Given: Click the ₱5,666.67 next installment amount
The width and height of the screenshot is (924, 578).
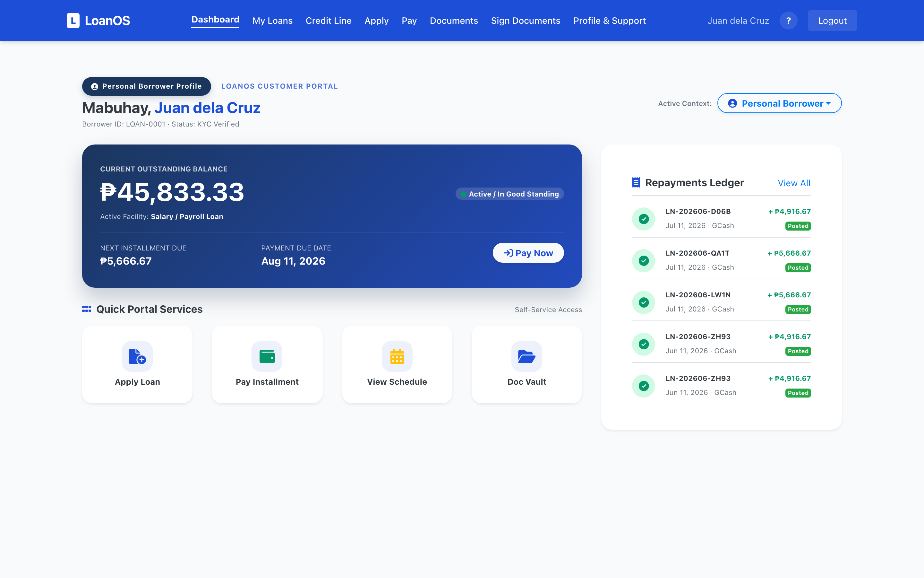Looking at the screenshot, I should [x=126, y=261].
